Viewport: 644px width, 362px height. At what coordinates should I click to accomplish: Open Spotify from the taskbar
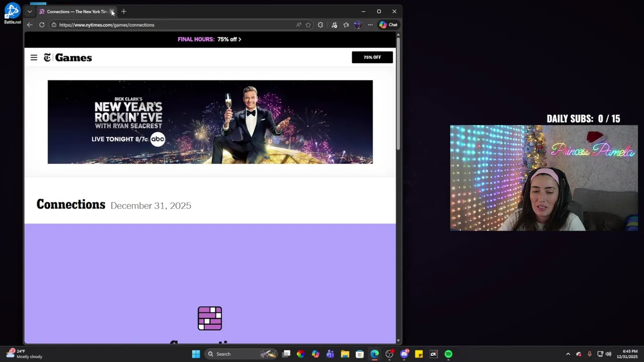click(x=448, y=354)
